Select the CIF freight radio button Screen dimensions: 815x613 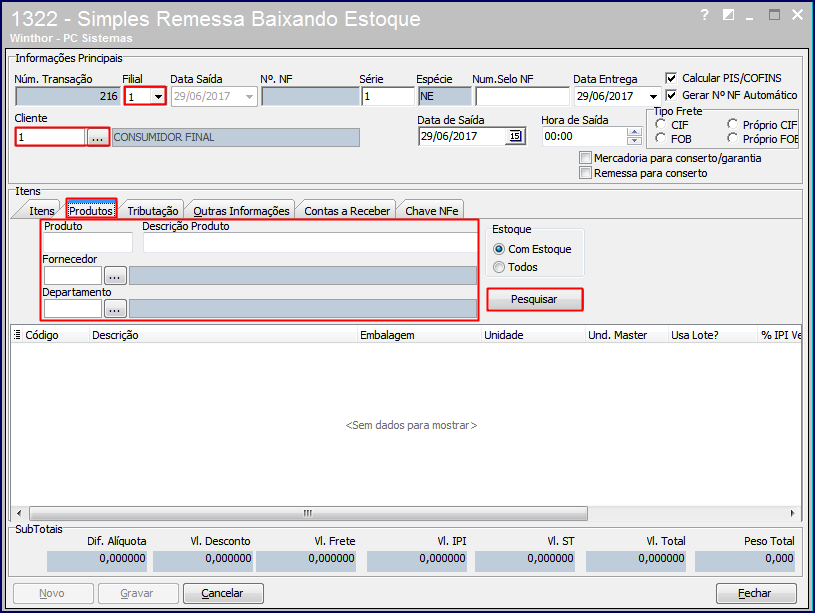click(x=661, y=124)
